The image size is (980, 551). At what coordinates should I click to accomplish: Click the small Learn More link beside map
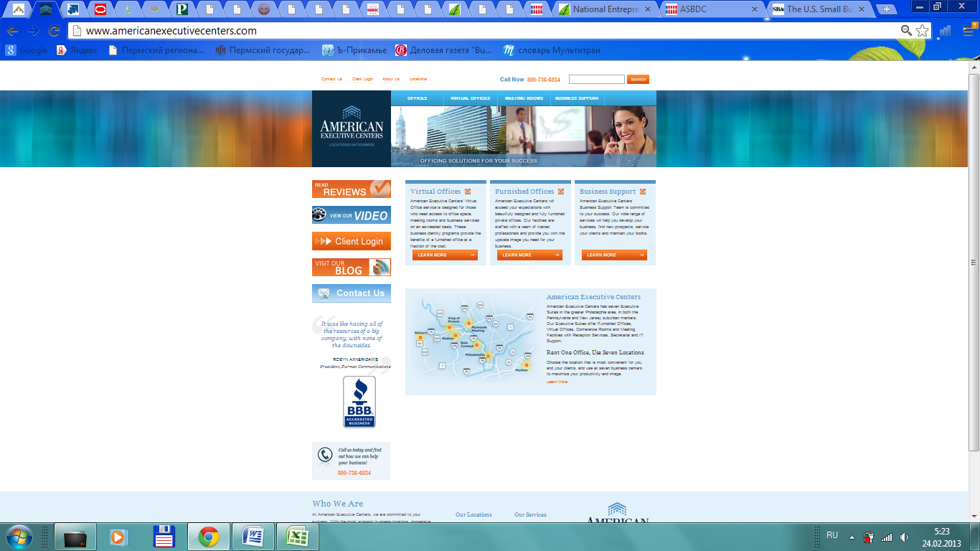point(557,382)
